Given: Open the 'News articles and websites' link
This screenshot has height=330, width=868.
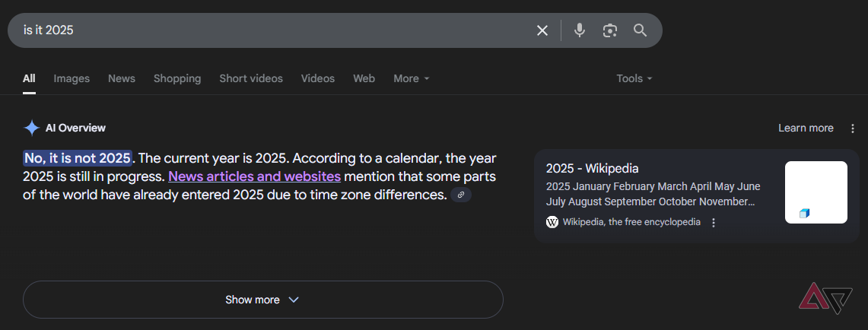Looking at the screenshot, I should (254, 176).
